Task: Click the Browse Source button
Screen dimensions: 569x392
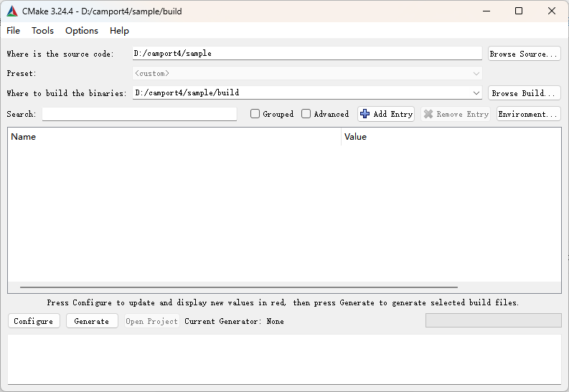Action: coord(524,54)
